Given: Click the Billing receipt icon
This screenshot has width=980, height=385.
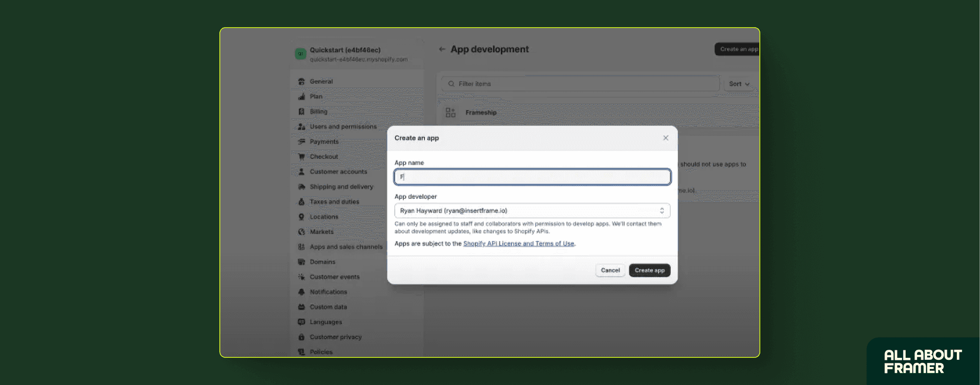Looking at the screenshot, I should point(302,112).
